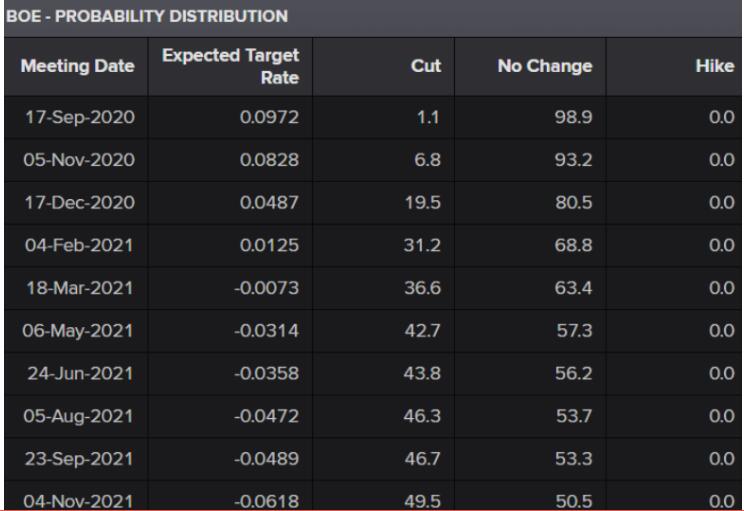The height and width of the screenshot is (511, 744).
Task: Select the cut probability 19.5
Action: 423,203
